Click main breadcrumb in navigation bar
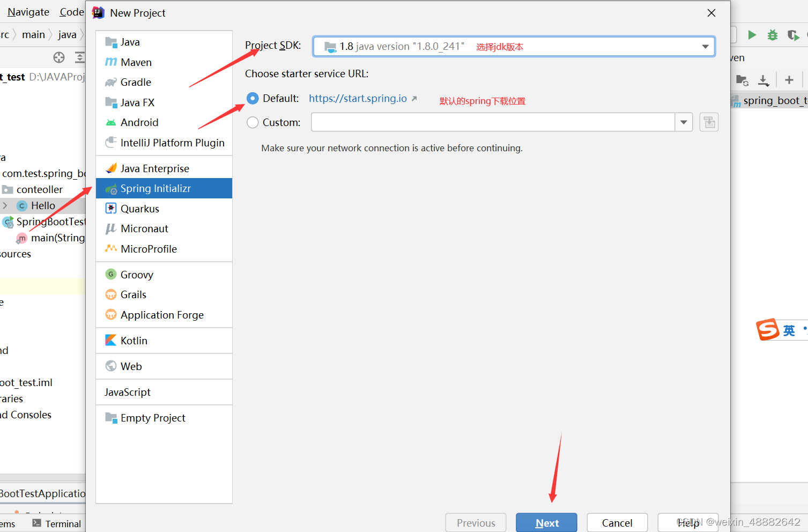The height and width of the screenshot is (532, 808). coord(33,35)
